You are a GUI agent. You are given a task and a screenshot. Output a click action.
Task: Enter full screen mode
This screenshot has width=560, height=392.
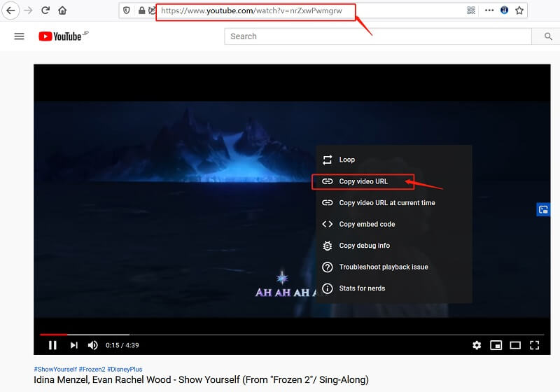tap(534, 345)
